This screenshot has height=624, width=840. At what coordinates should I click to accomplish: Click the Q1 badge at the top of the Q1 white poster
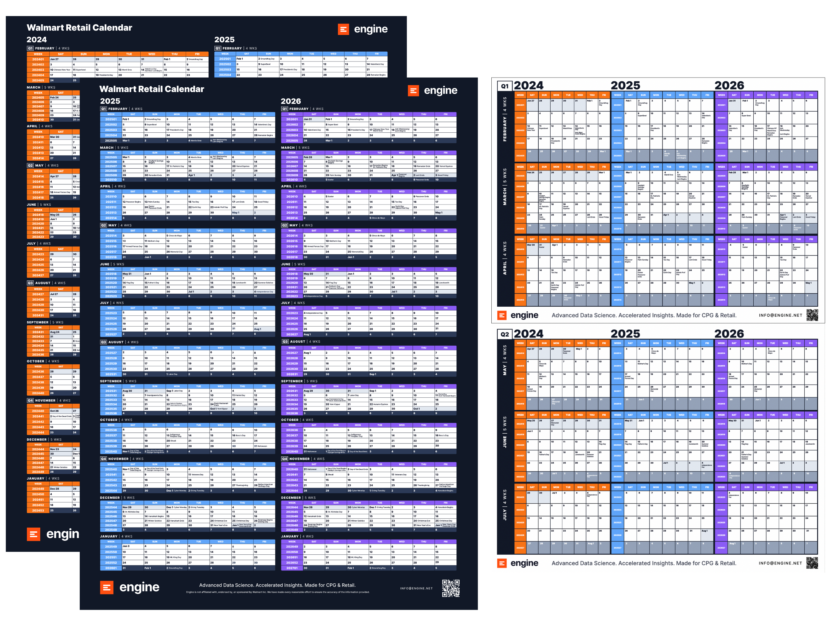505,86
